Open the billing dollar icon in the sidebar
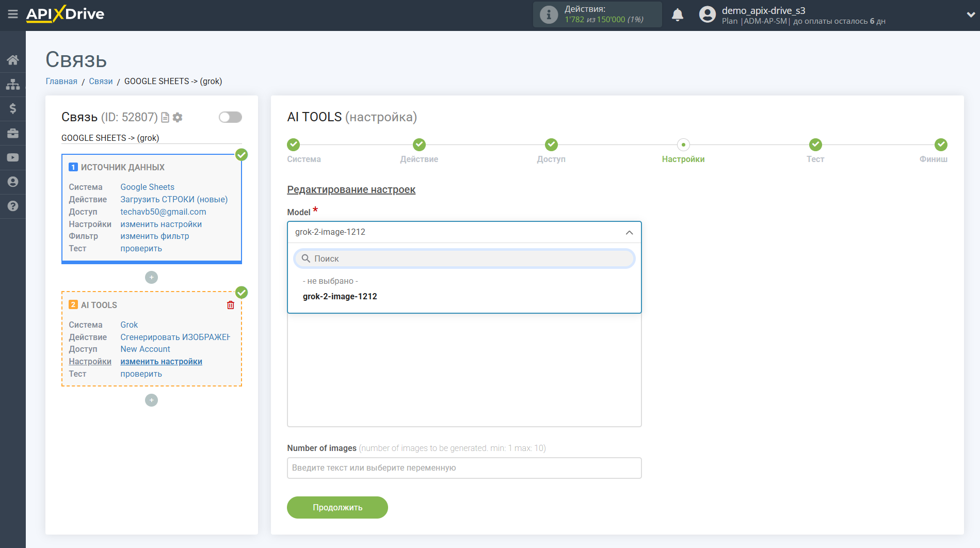 click(13, 108)
